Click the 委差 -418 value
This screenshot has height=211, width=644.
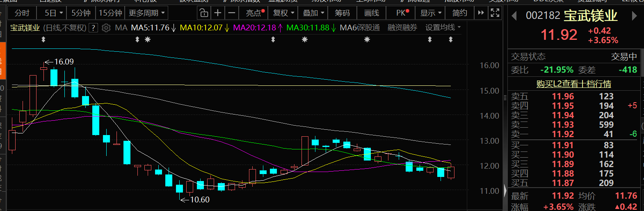[x=628, y=70]
